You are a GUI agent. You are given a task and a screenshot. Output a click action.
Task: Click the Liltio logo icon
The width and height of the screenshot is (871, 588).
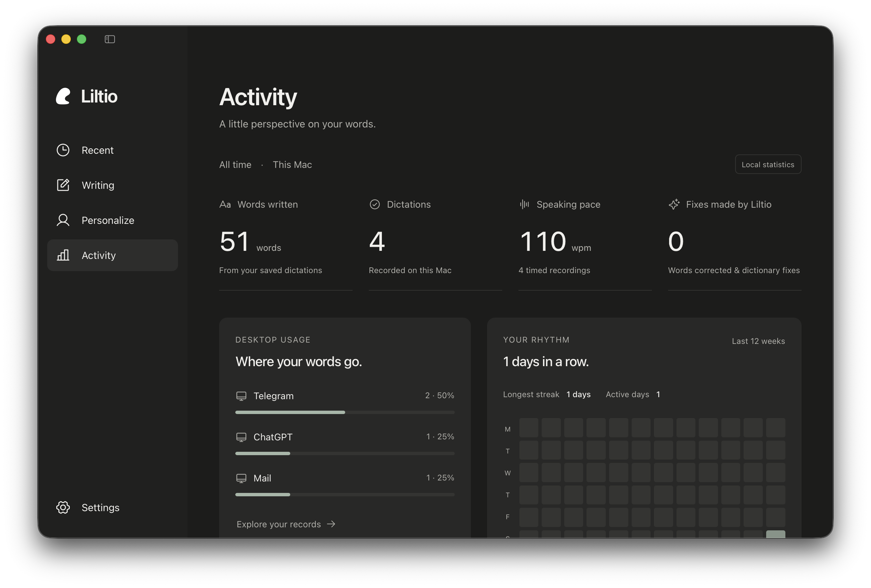click(63, 96)
